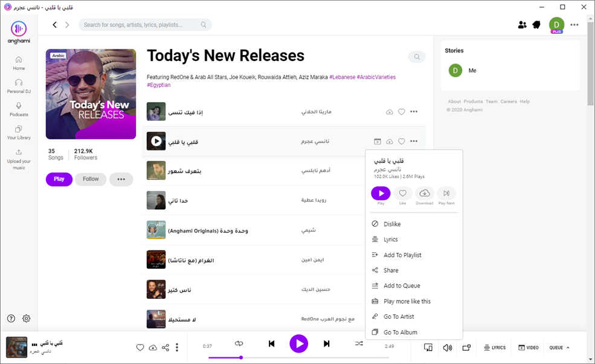Skip to next track
Viewport: 595px width, 364px height.
point(326,343)
